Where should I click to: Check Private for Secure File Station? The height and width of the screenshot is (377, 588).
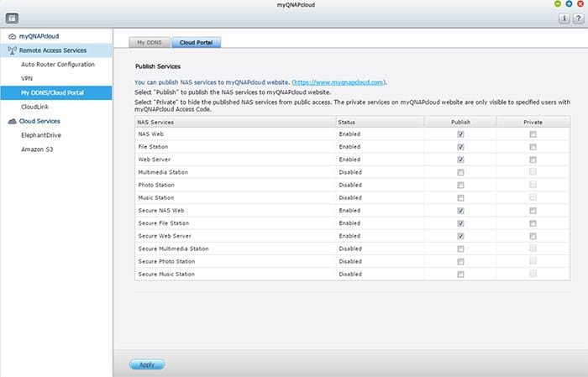point(533,223)
